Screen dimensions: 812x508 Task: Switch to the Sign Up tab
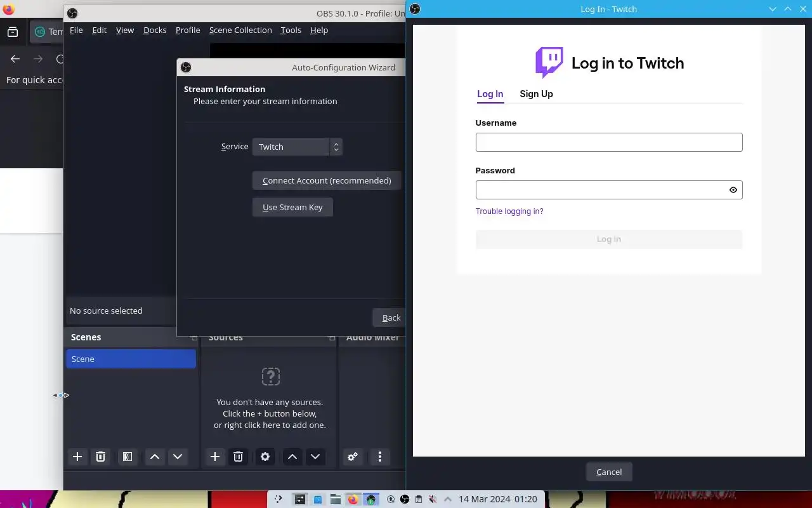click(x=536, y=94)
